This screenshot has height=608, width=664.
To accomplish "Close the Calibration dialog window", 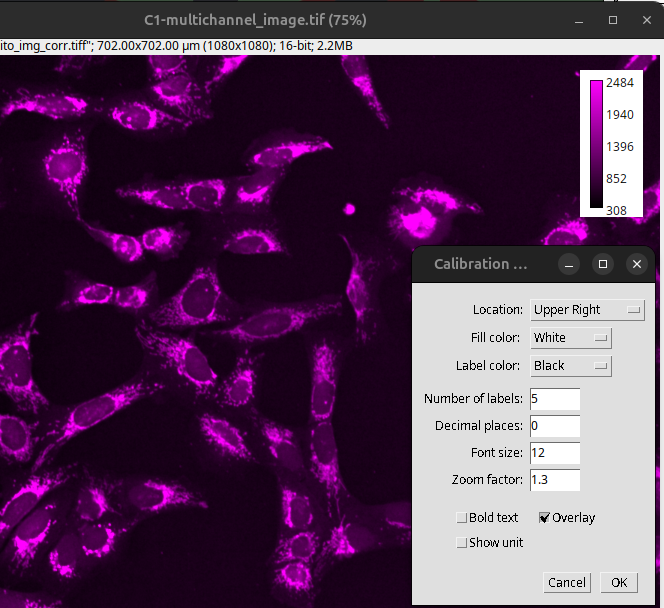I will pos(636,264).
